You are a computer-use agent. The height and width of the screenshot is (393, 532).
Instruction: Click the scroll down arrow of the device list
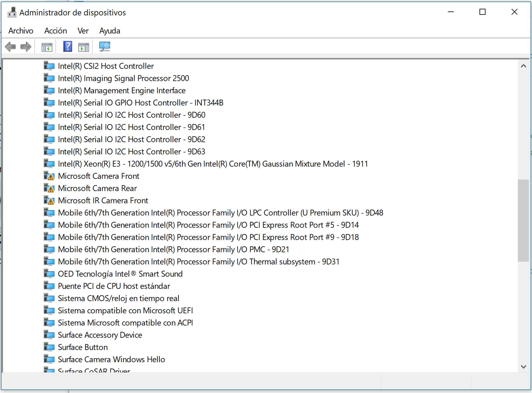point(524,366)
